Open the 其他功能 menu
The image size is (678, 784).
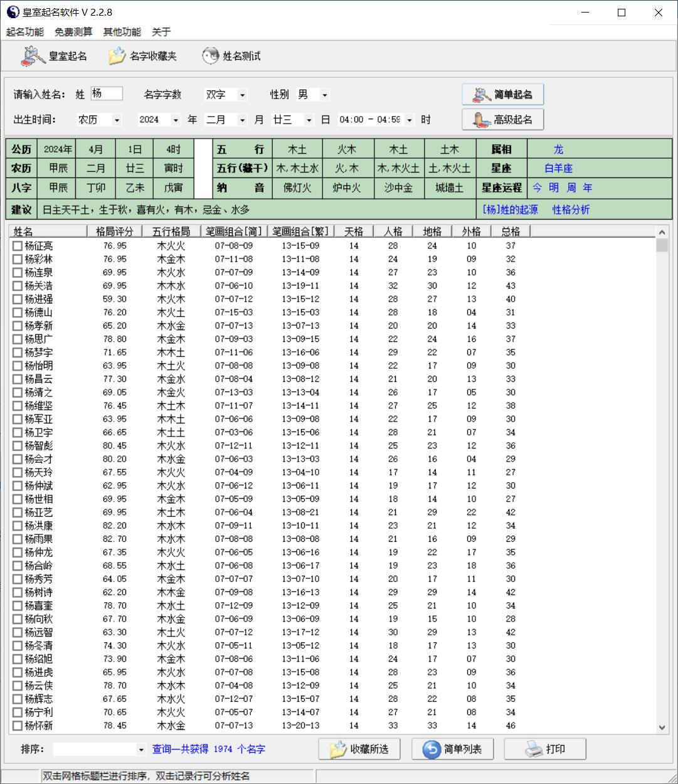tap(122, 32)
